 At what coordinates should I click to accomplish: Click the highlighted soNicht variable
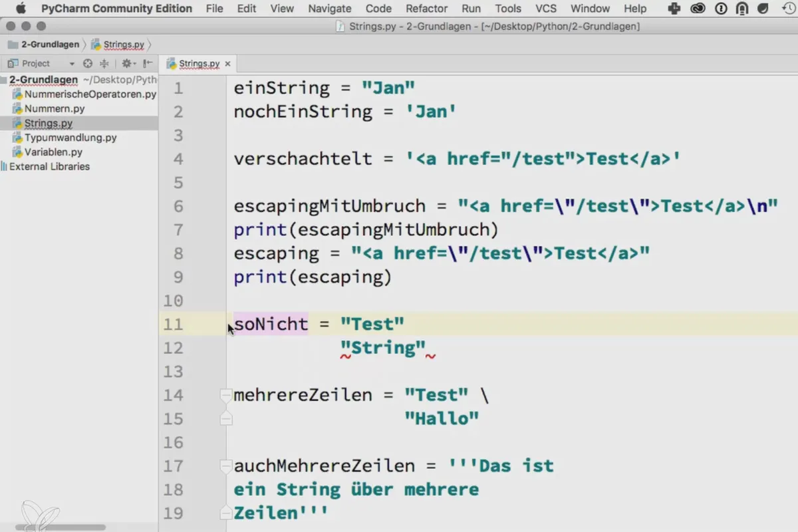(x=271, y=325)
